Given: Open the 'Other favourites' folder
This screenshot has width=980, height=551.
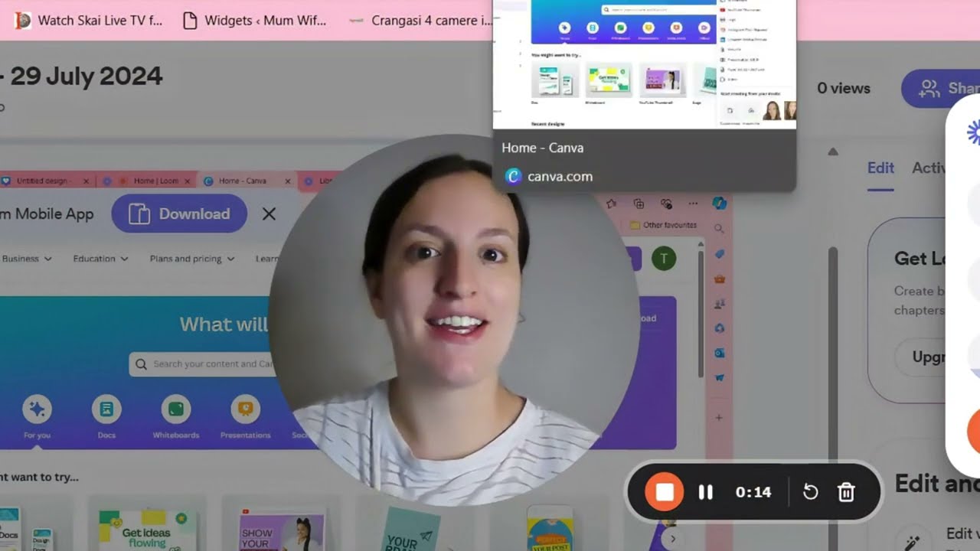Looking at the screenshot, I should (663, 225).
